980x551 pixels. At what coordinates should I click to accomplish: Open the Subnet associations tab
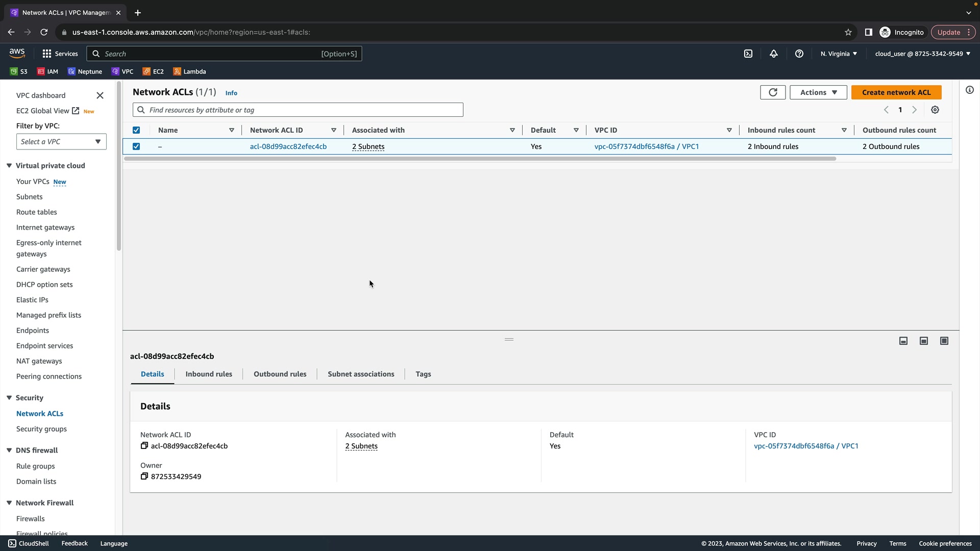coord(361,374)
